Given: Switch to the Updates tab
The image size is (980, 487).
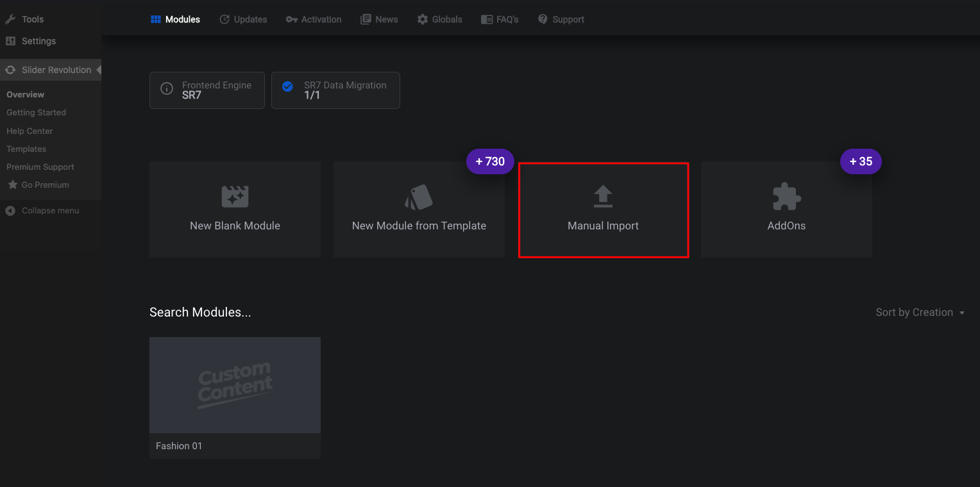Looking at the screenshot, I should point(243,19).
